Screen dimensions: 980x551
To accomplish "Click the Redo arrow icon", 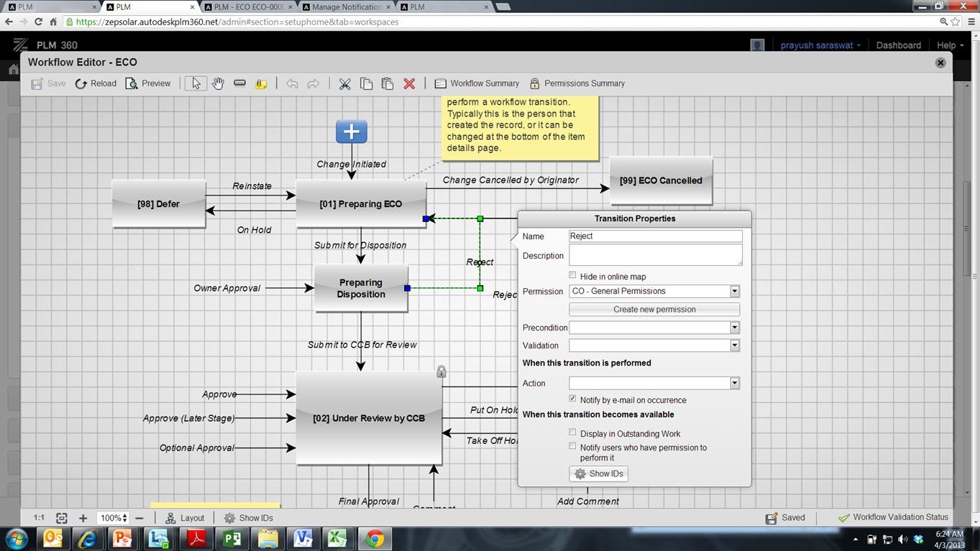I will [x=313, y=83].
